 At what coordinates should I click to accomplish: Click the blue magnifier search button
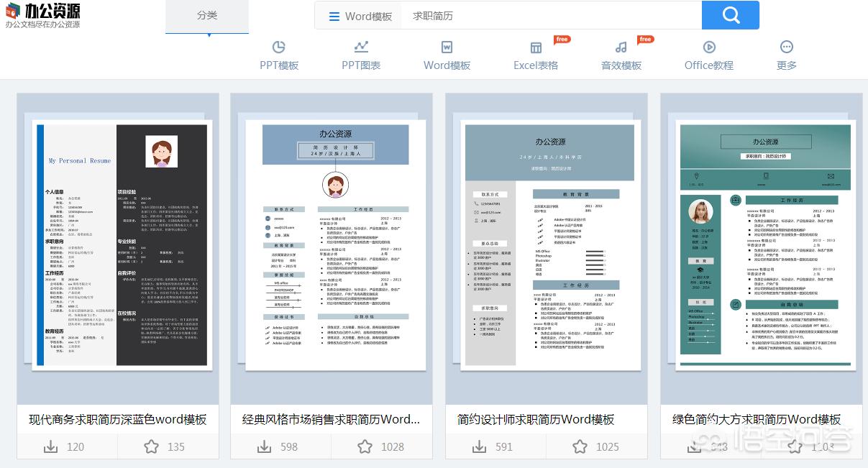tap(731, 15)
